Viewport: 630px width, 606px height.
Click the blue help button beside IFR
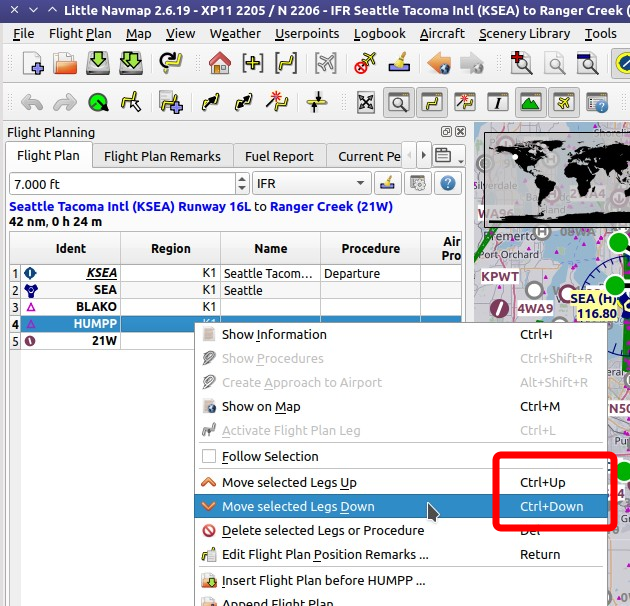(x=448, y=184)
